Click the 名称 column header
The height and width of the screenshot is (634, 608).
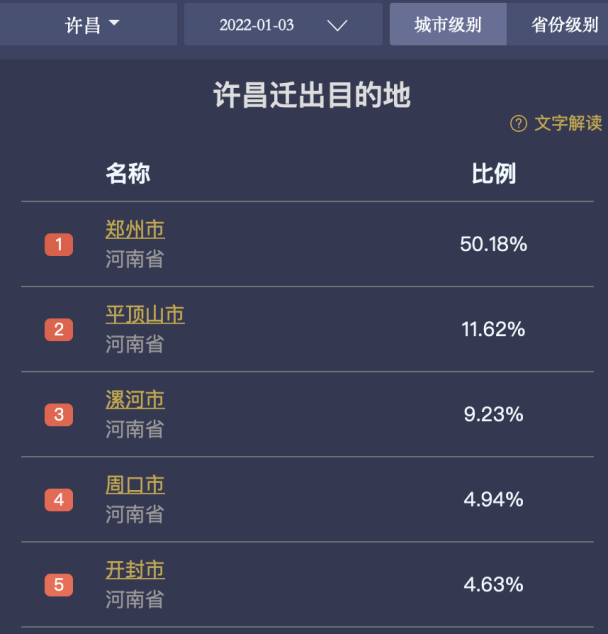coord(128,174)
